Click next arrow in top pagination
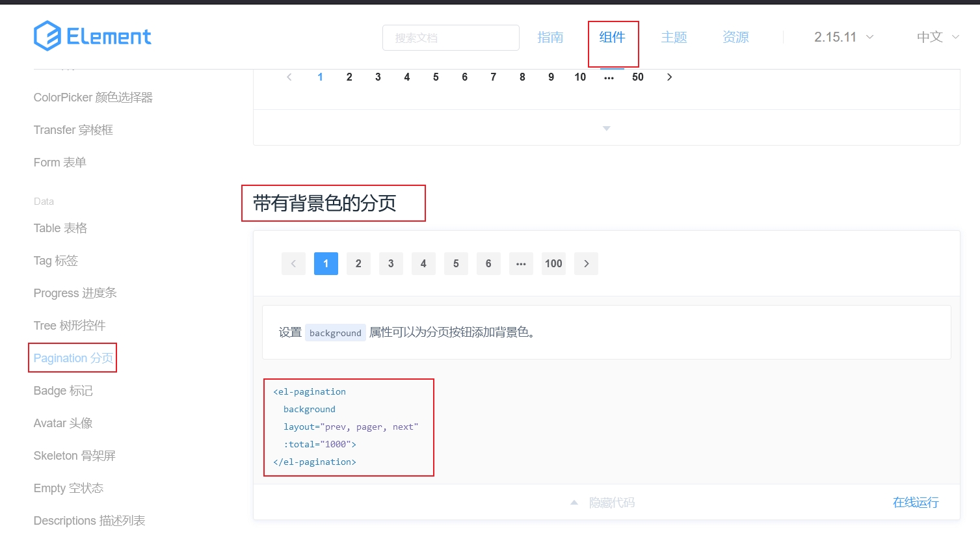This screenshot has width=980, height=539. (x=669, y=77)
